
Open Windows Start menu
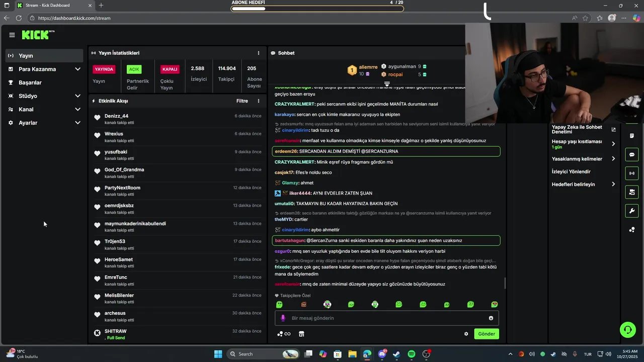click(x=218, y=354)
